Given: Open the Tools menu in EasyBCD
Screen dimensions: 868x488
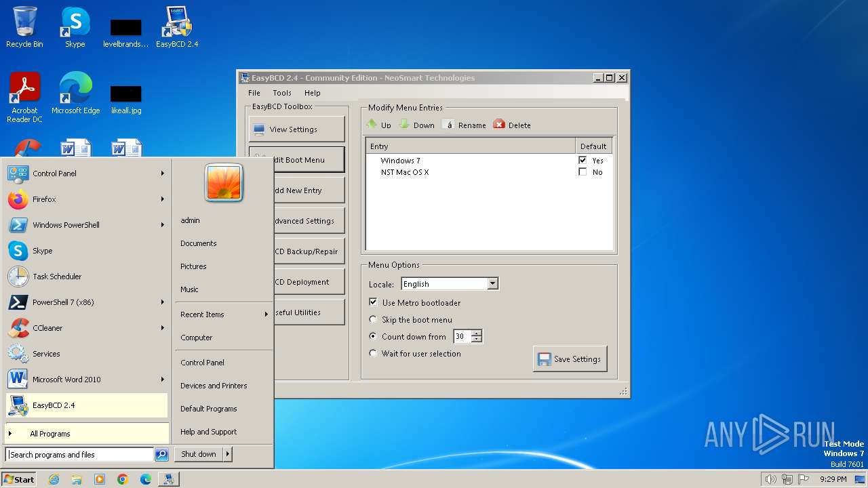Looking at the screenshot, I should 282,93.
